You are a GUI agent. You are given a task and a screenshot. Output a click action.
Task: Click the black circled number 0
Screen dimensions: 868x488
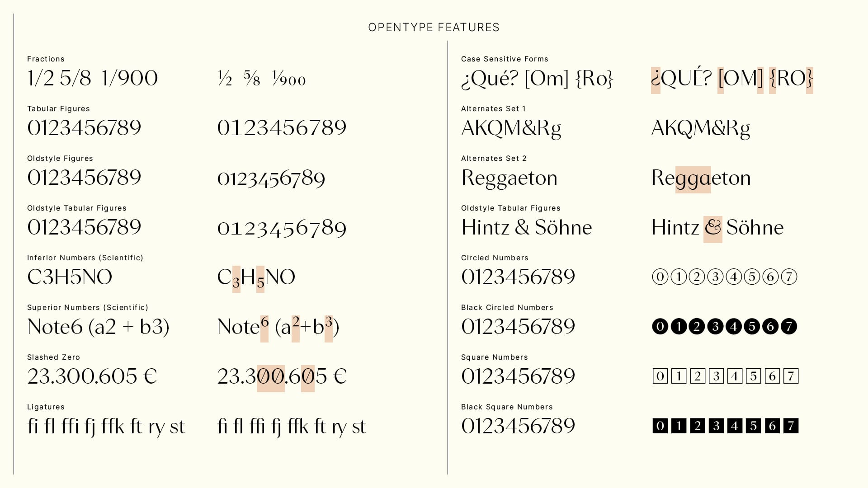point(660,326)
